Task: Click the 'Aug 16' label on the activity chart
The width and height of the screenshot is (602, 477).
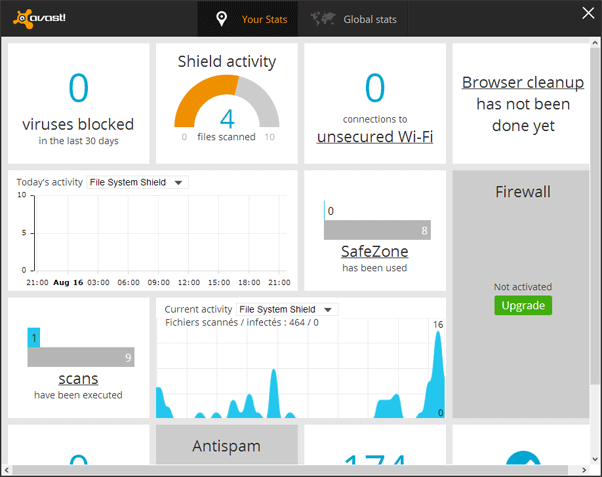Action: coord(68,282)
